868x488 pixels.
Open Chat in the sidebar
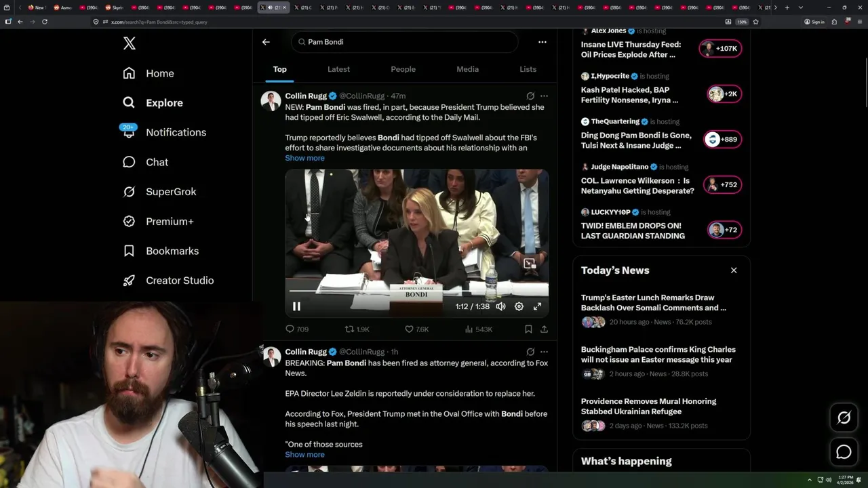(145, 162)
